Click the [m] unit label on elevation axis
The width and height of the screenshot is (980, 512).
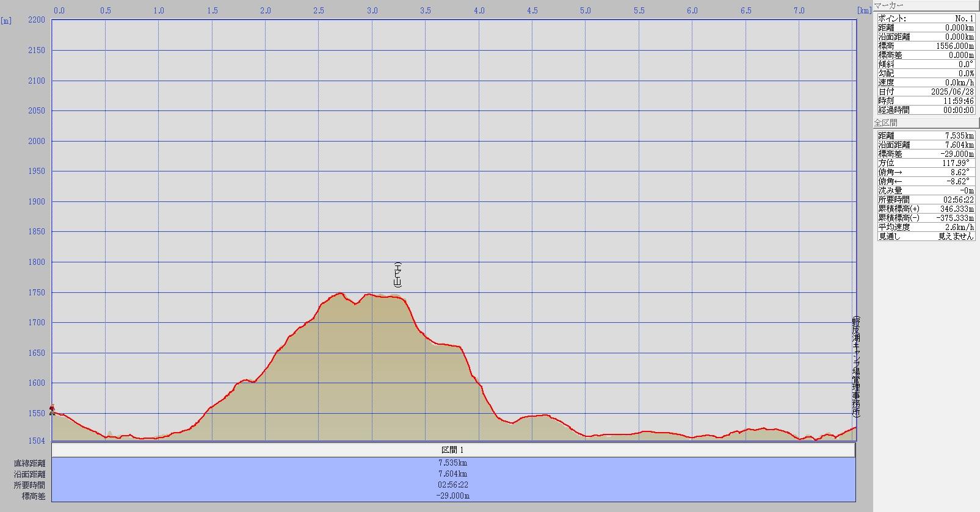coord(6,20)
